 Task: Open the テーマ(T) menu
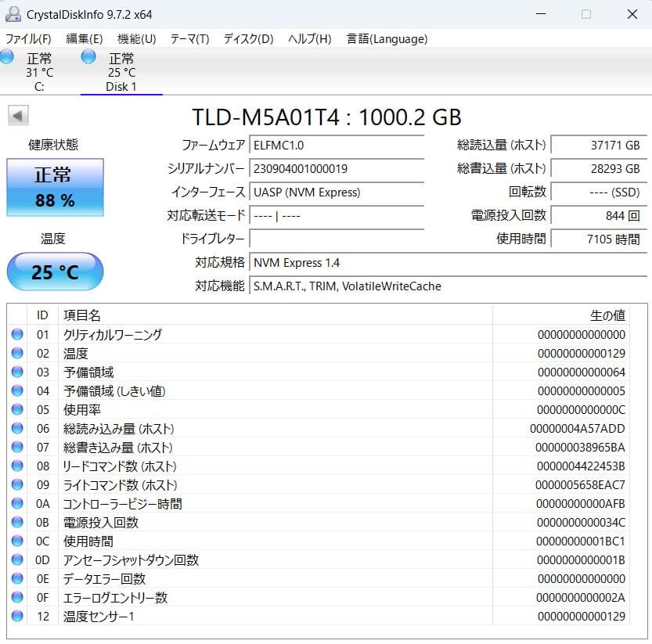coord(189,38)
